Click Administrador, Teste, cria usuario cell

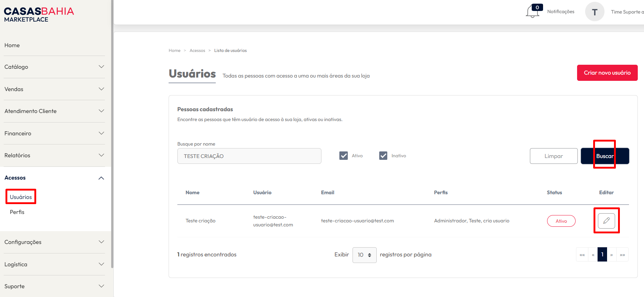[x=471, y=221]
